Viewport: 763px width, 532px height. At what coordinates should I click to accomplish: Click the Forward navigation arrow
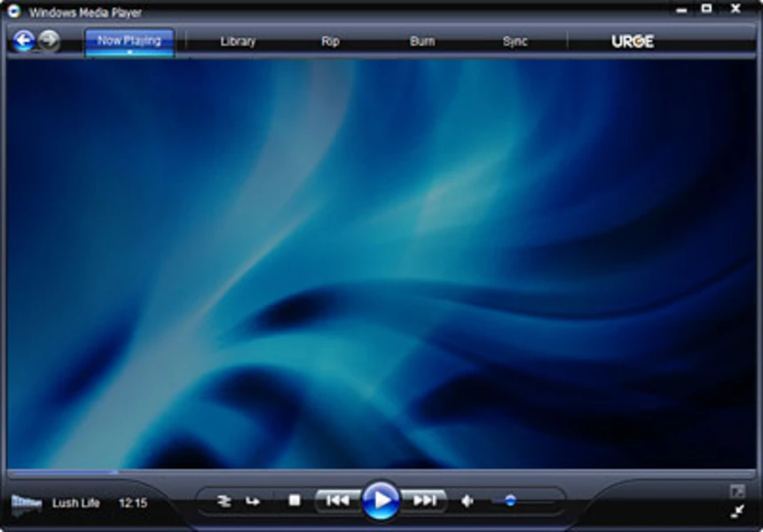[x=50, y=40]
